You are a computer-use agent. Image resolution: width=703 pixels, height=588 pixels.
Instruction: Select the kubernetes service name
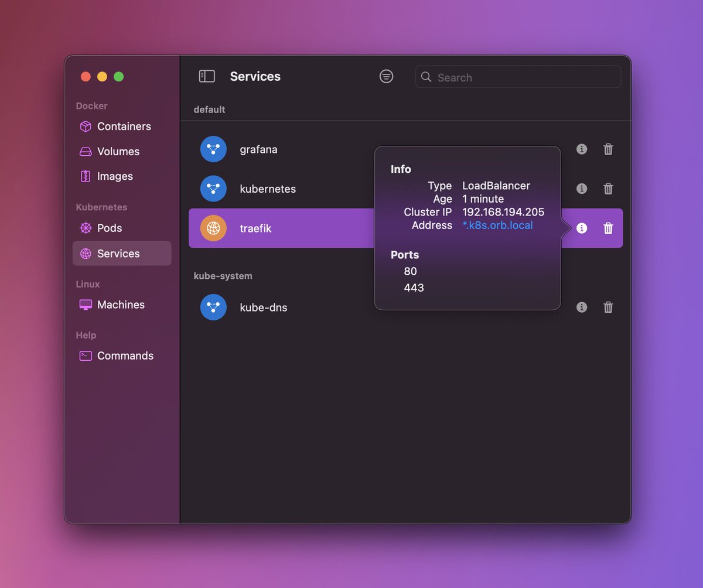[x=268, y=189]
